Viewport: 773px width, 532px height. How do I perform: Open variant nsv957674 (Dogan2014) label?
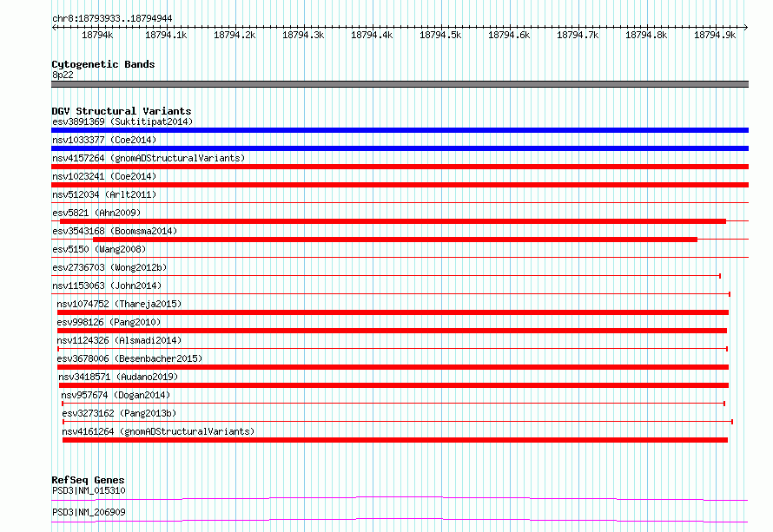pyautogui.click(x=116, y=395)
